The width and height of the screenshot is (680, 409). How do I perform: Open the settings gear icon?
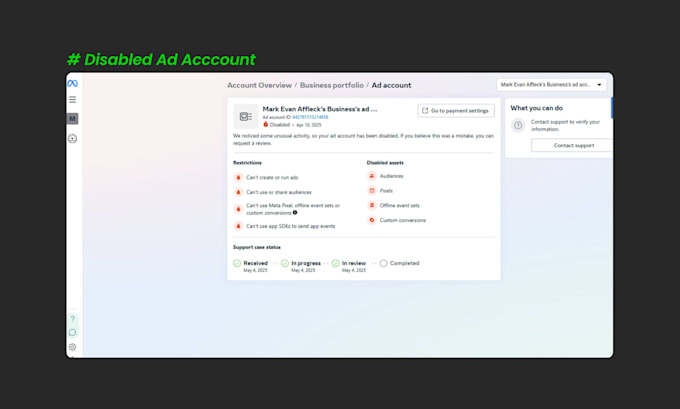tap(72, 347)
